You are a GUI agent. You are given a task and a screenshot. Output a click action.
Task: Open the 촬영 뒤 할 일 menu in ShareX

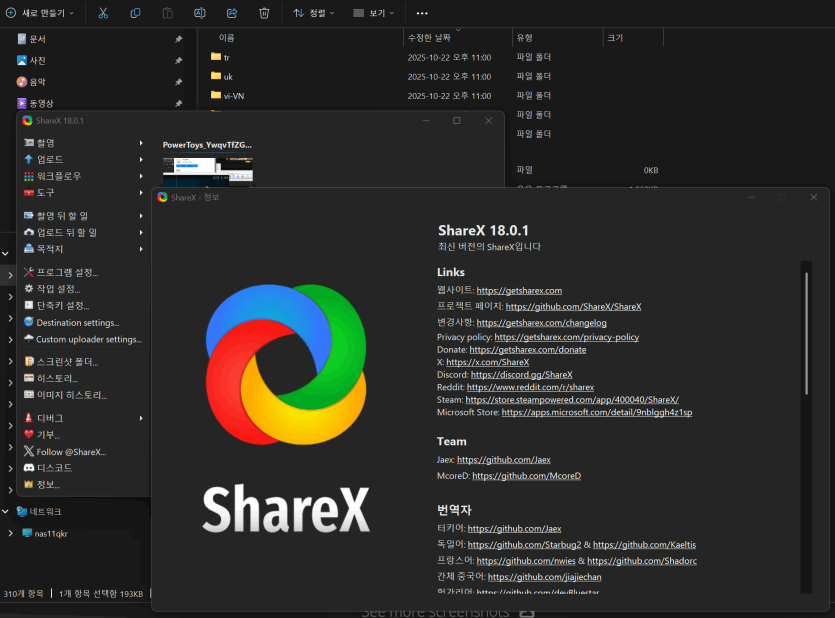tap(84, 216)
